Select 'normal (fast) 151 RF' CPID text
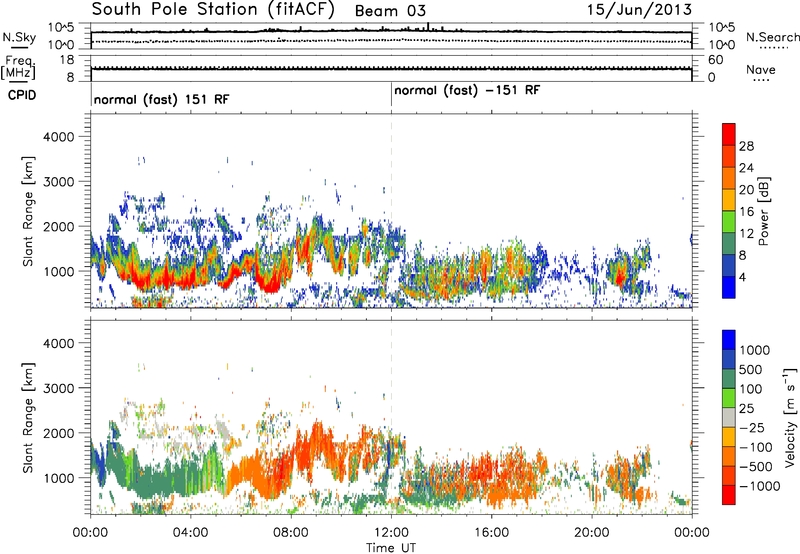The image size is (800, 554). [x=161, y=99]
